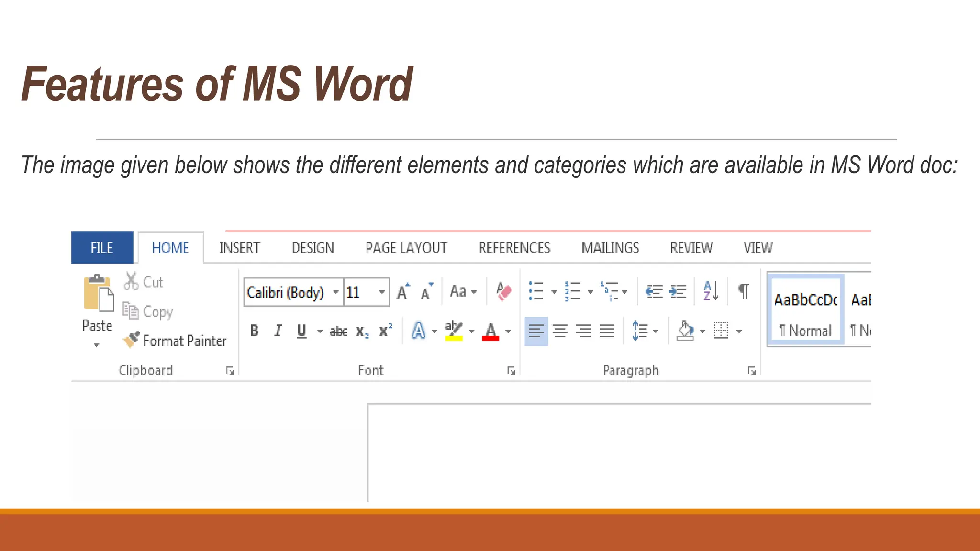Click the Format Painter brush icon

[x=131, y=340]
